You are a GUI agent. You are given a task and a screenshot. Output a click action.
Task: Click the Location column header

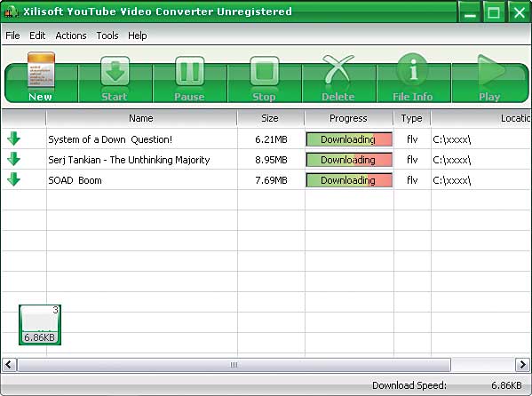click(480, 118)
